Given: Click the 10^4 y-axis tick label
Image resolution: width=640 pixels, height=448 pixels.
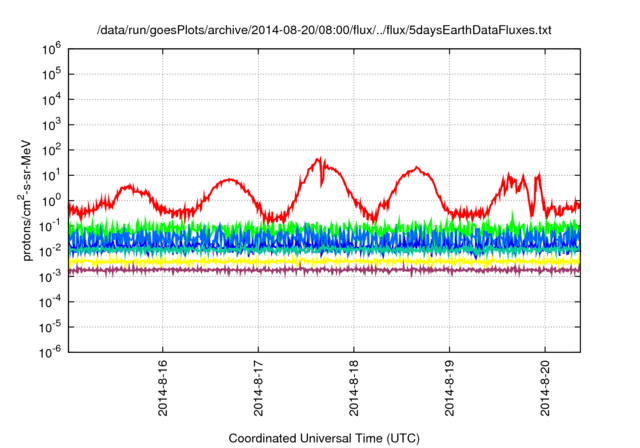Looking at the screenshot, I should pos(51,100).
